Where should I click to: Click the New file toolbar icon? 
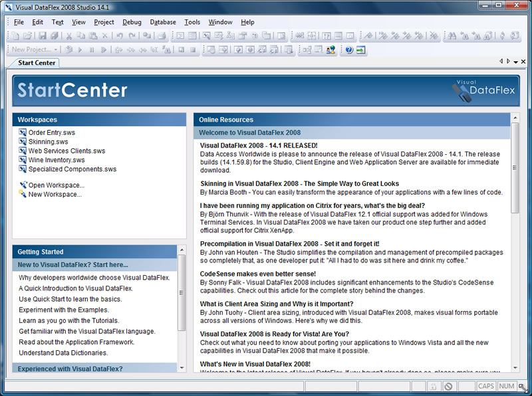[15, 36]
